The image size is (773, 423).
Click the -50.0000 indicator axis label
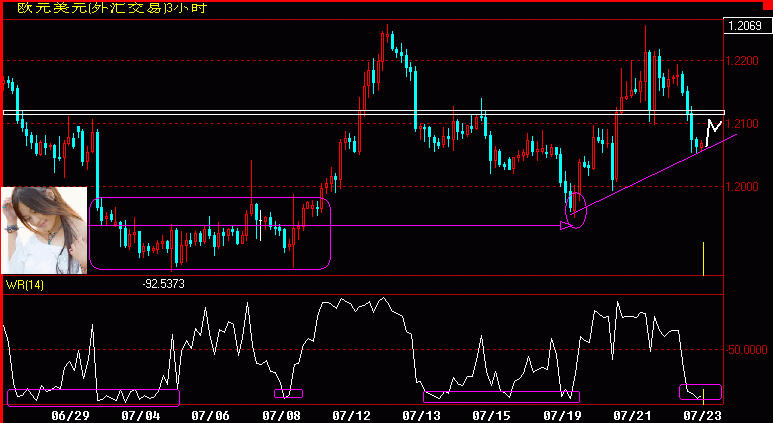(x=746, y=350)
